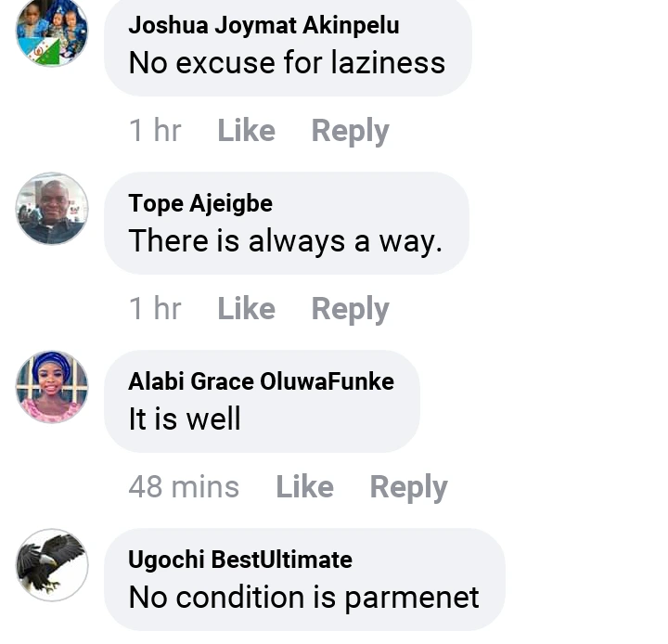Reply to the 'No excuse for laziness' comment
The image size is (668, 644).
[x=350, y=131]
